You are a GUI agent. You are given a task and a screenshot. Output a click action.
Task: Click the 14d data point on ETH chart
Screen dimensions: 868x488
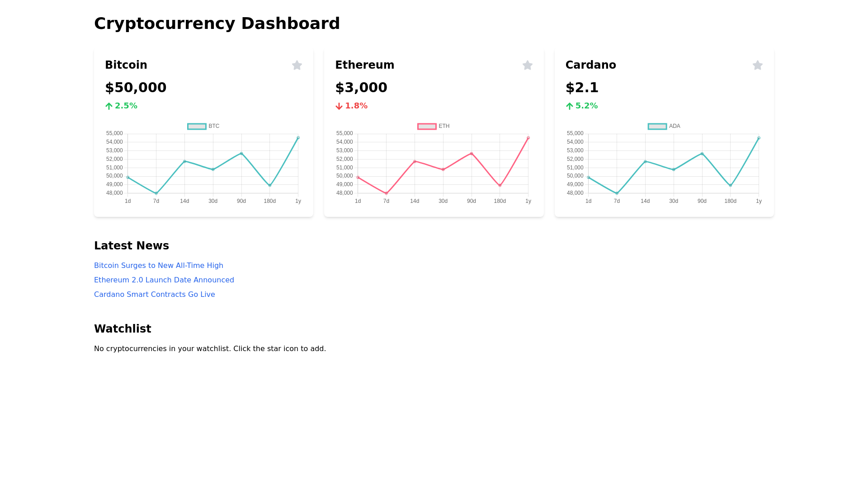click(x=415, y=161)
